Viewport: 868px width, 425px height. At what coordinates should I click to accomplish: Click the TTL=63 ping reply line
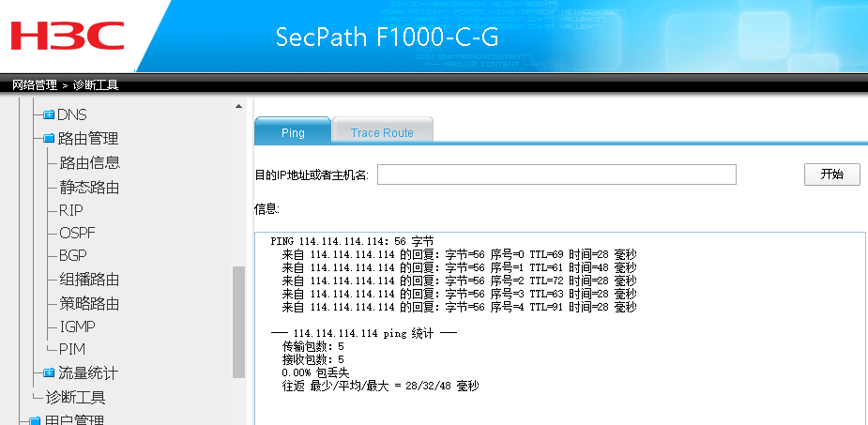click(460, 294)
